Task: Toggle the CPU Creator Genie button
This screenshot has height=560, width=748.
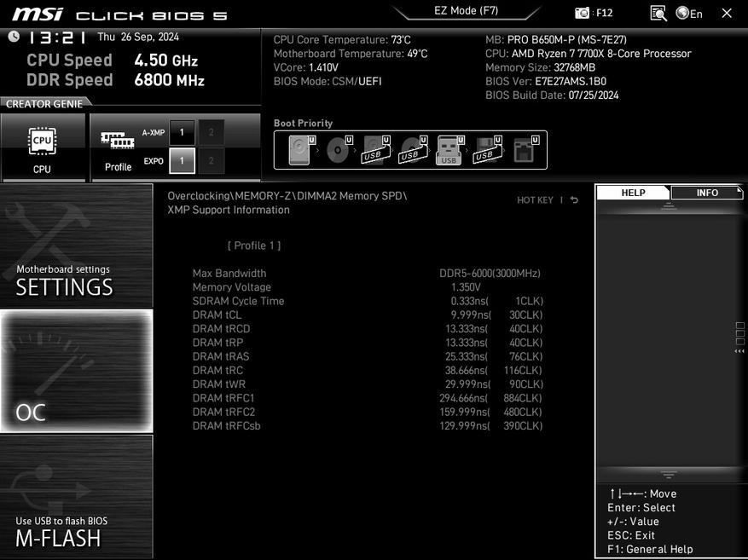Action: tap(43, 147)
